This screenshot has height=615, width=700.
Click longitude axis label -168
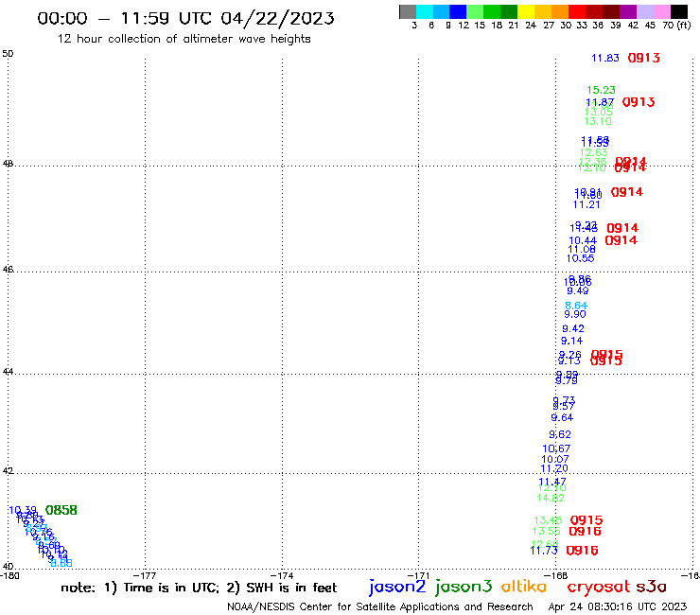point(555,576)
